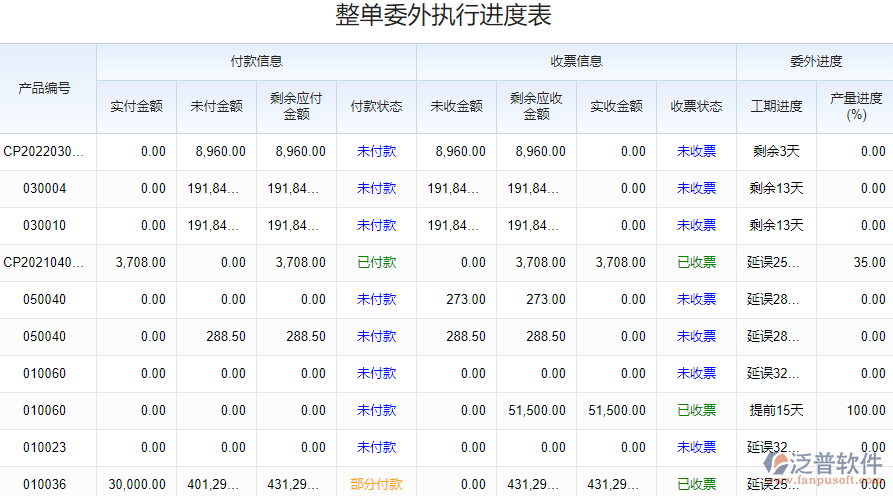
Task: Click 未付款 link in row 030004
Action: point(376,189)
